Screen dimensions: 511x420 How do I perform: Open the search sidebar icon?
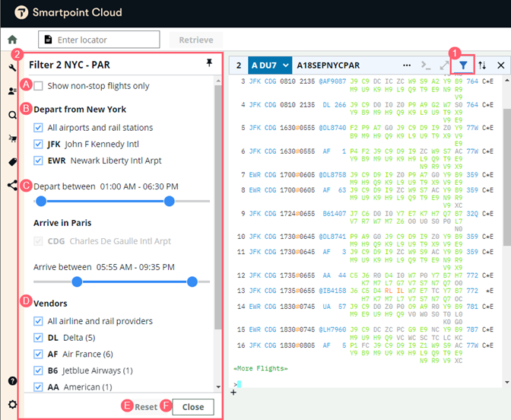12,115
